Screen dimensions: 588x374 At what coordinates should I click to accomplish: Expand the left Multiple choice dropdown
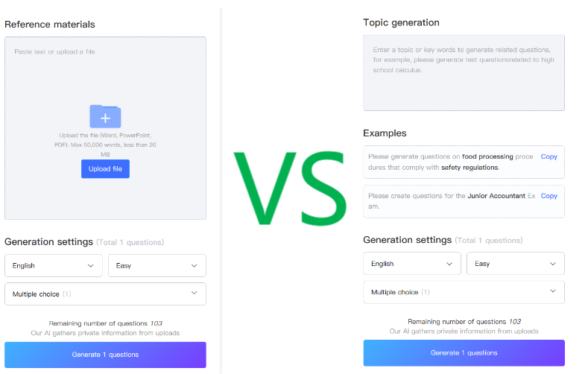pyautogui.click(x=105, y=294)
